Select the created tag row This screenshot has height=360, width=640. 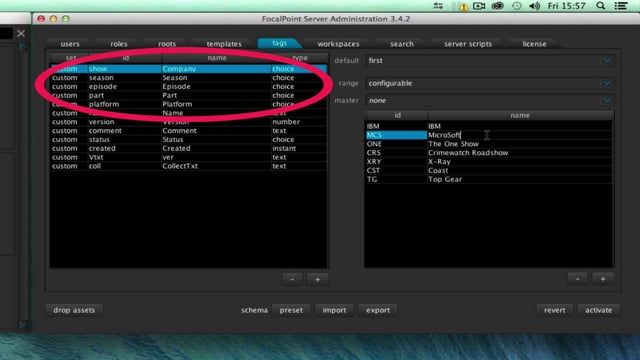tap(188, 148)
